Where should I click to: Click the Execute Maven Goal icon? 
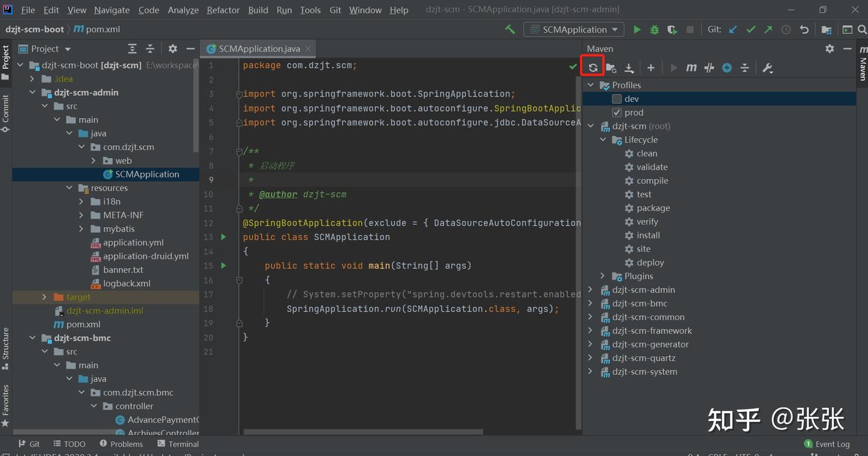click(691, 68)
